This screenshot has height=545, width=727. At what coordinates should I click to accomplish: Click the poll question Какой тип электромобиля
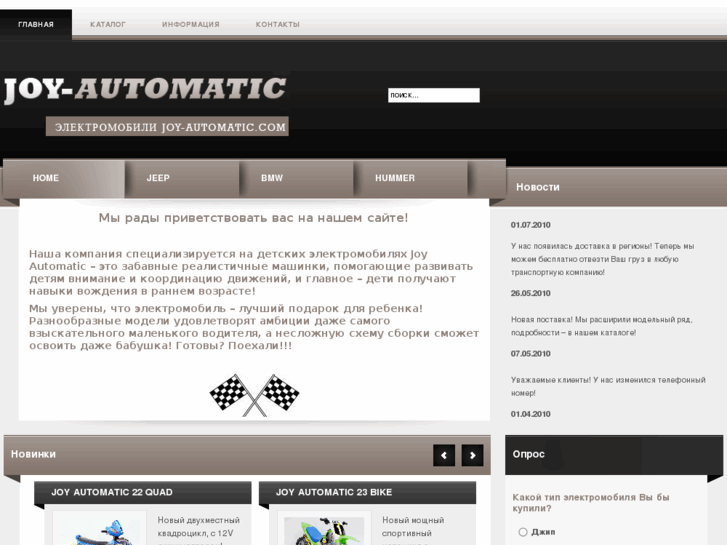coord(591,503)
